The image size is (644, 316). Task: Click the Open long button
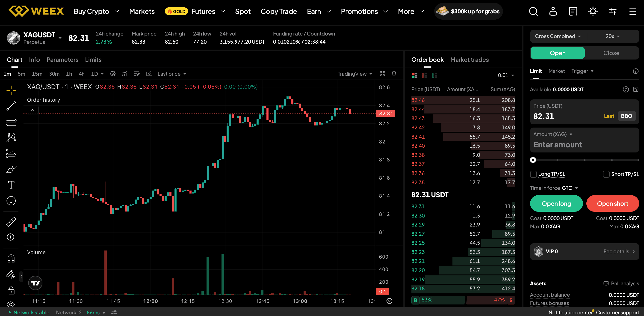point(556,204)
